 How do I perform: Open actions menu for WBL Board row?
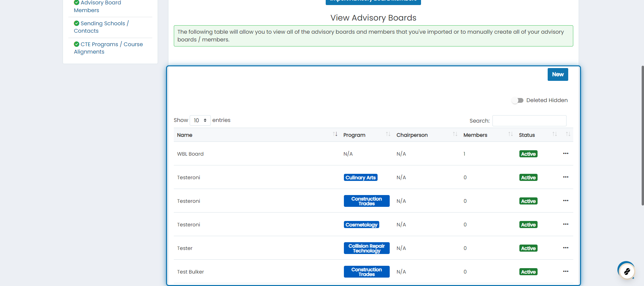point(566,154)
